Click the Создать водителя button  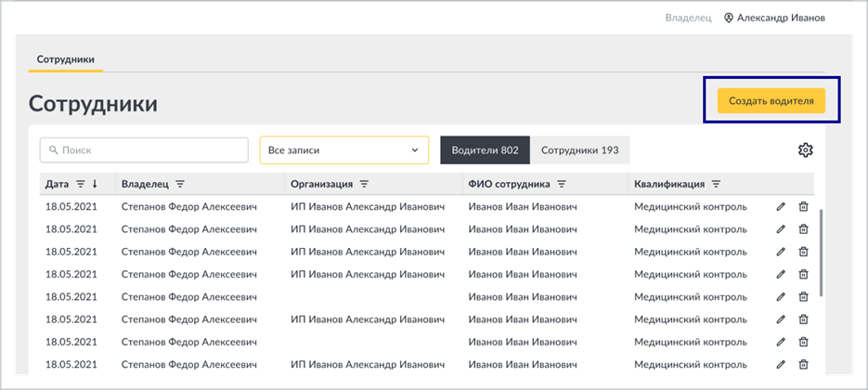771,101
